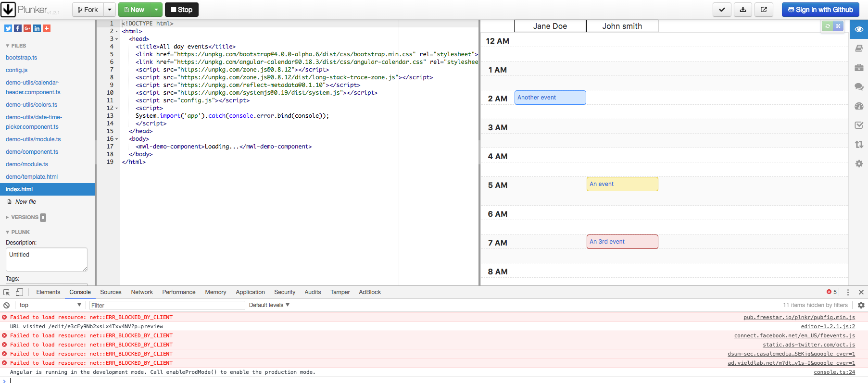Open the checkbox icon sidebar panel
The height and width of the screenshot is (383, 868).
click(x=859, y=125)
